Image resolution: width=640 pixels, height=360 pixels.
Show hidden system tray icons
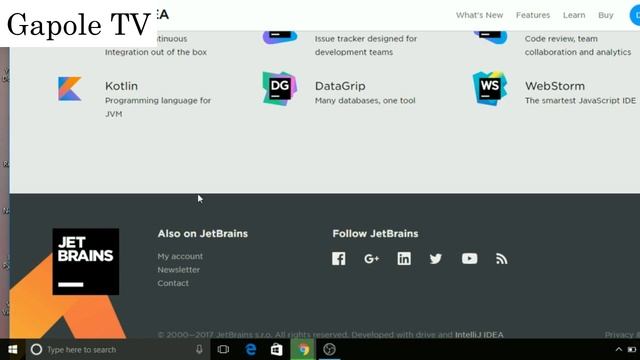(619, 349)
